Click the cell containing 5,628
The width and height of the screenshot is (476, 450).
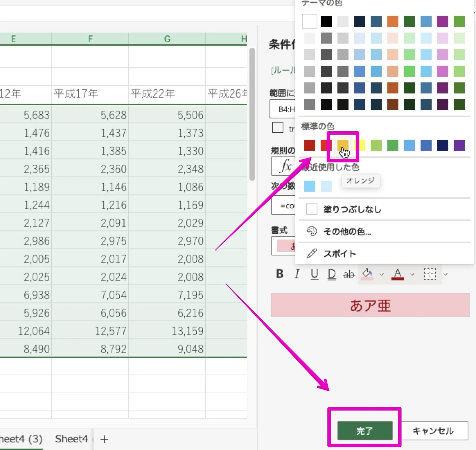click(90, 115)
